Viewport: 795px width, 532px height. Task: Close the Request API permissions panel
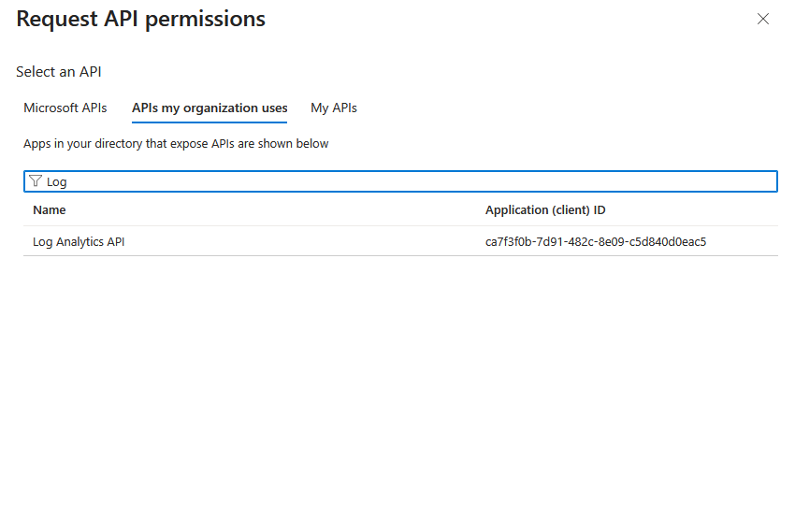763,19
